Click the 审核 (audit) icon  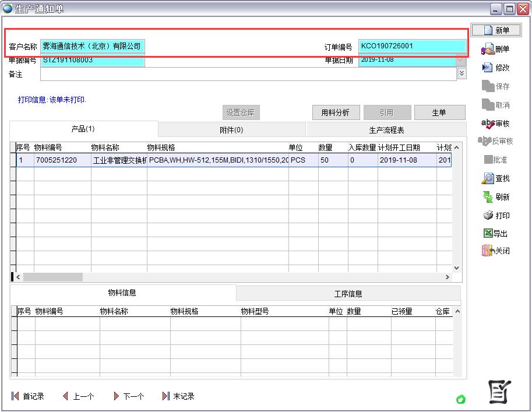point(488,124)
